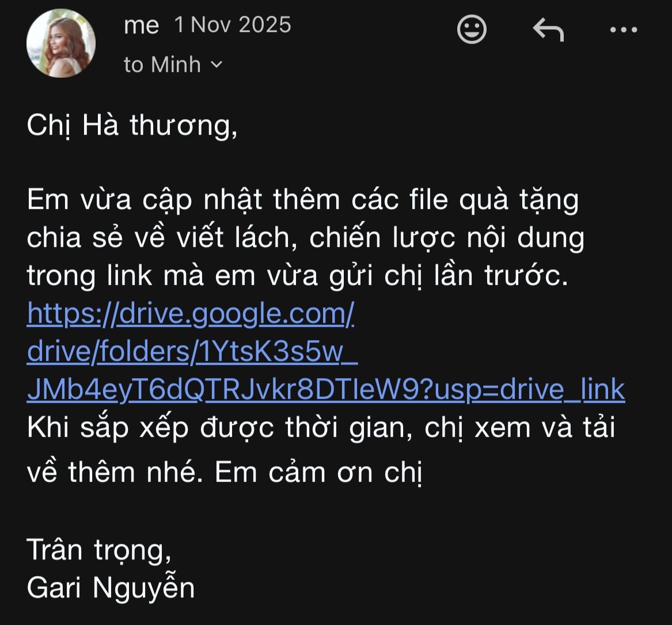Select the sender name 'me'
The height and width of the screenshot is (625, 672).
pyautogui.click(x=142, y=26)
